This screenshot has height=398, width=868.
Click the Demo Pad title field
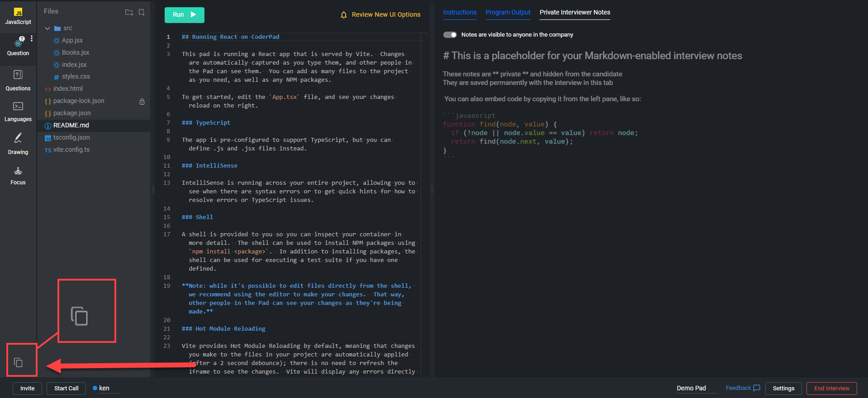click(x=696, y=389)
